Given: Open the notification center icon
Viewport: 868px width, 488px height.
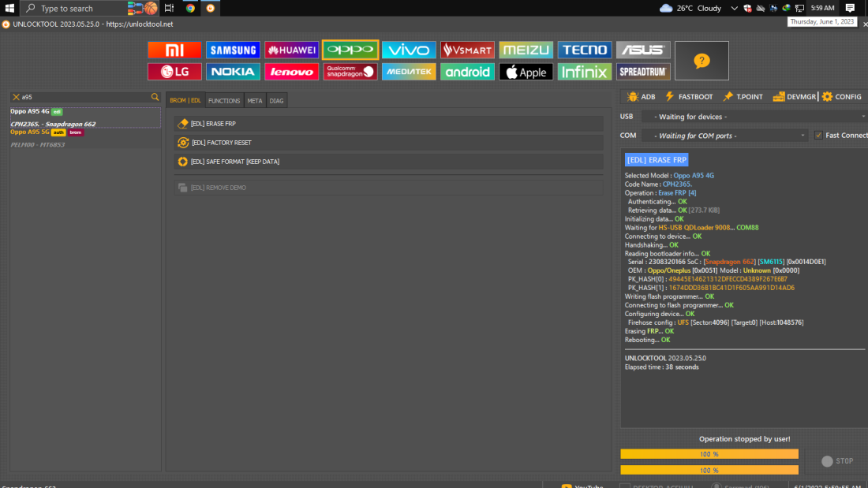Looking at the screenshot, I should tap(851, 8).
